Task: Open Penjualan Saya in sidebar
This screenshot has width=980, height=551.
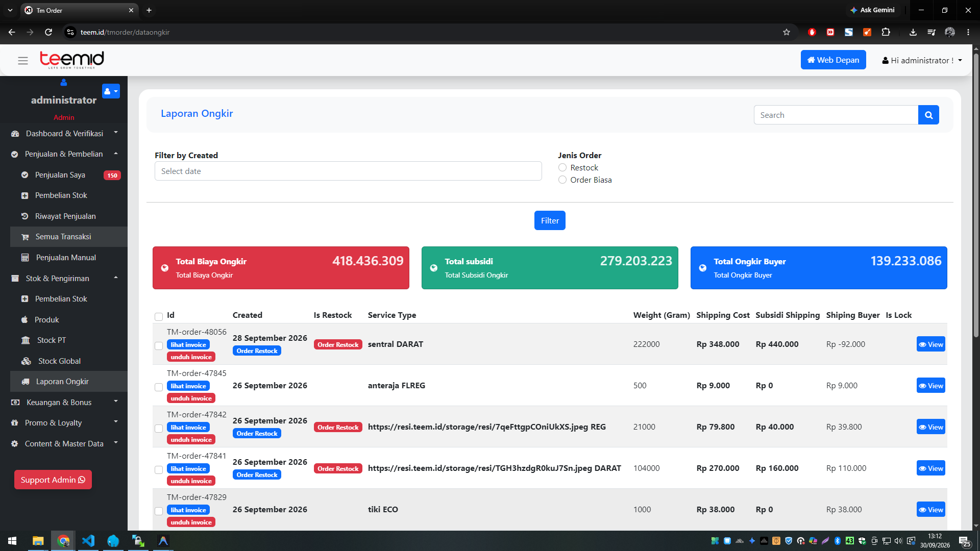Action: (69, 174)
